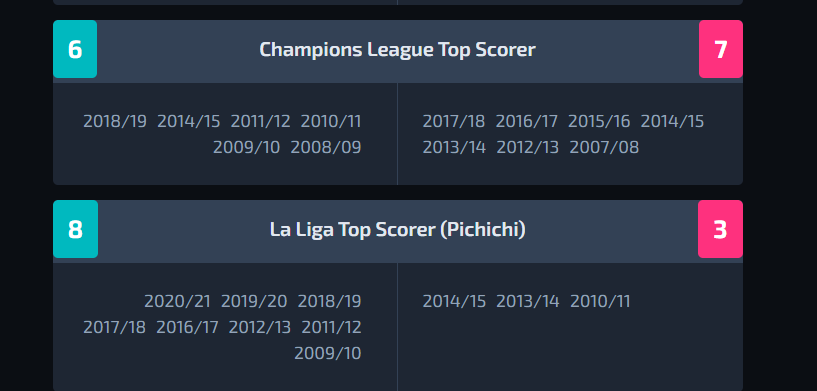Click the 2017/18 season in Champions League right column
817x391 pixels.
click(454, 121)
